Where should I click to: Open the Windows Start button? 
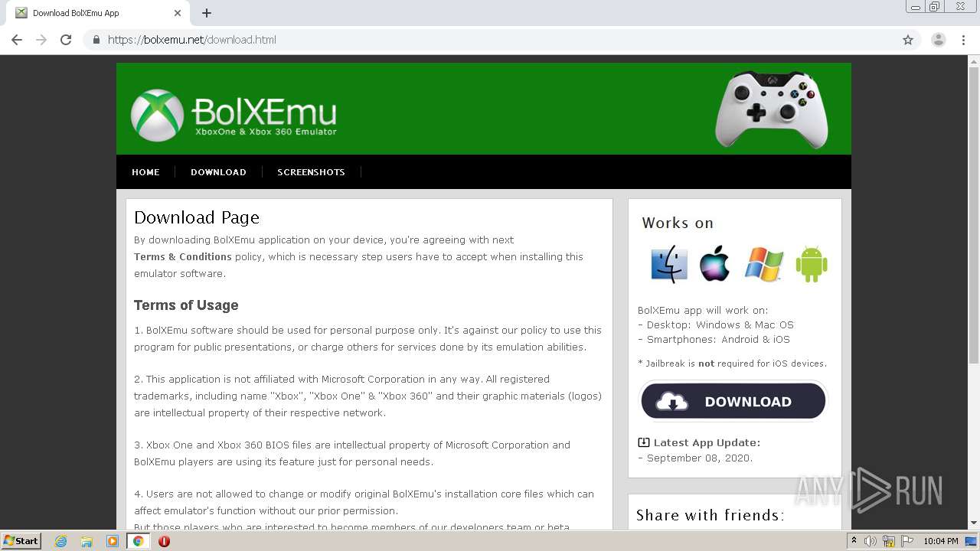click(x=21, y=540)
